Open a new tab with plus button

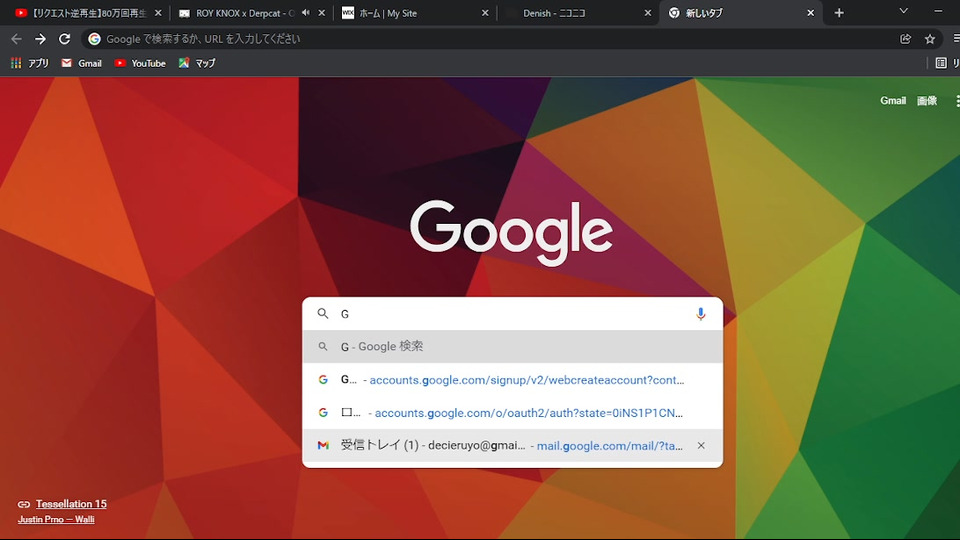coord(839,13)
